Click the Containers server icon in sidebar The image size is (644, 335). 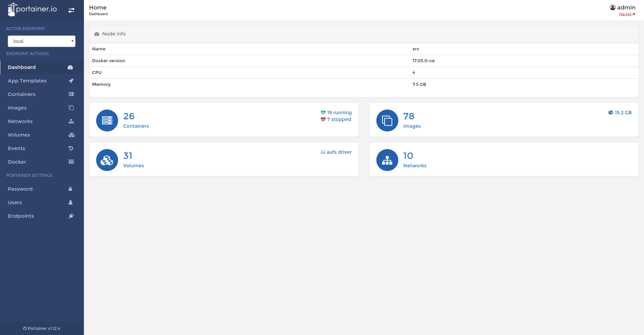click(x=71, y=94)
